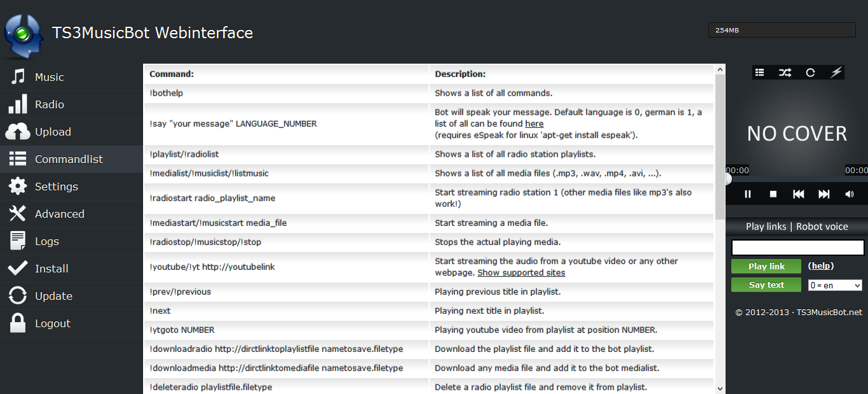Click the Commandlist list icon
Image resolution: width=868 pixels, height=394 pixels.
(x=18, y=159)
